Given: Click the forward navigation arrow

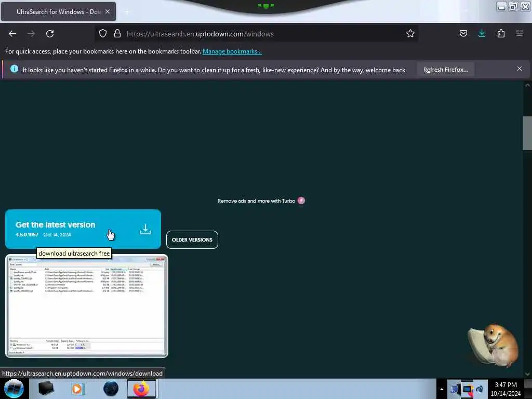Looking at the screenshot, I should [31, 34].
